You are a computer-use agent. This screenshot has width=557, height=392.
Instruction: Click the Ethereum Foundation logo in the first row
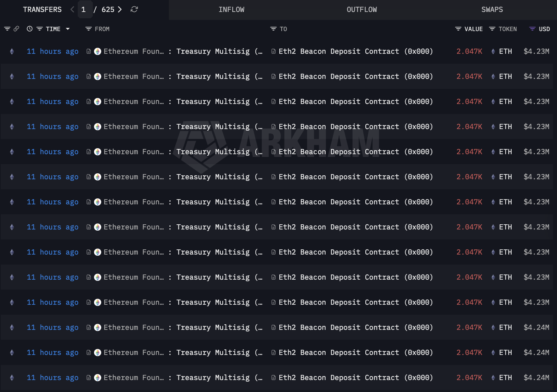tap(97, 51)
